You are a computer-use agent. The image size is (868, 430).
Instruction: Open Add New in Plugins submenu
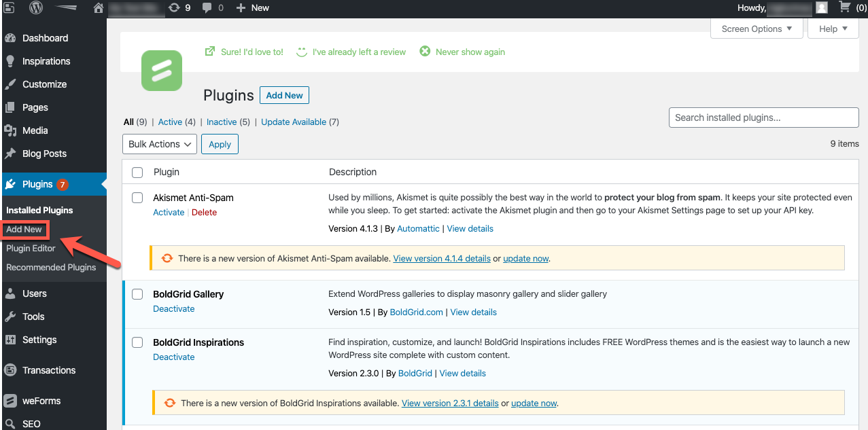tap(24, 230)
